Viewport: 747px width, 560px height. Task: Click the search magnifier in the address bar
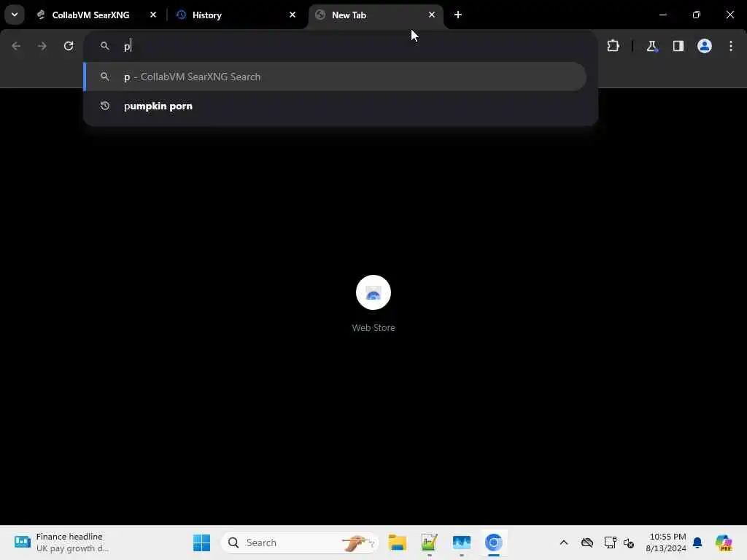pos(105,46)
